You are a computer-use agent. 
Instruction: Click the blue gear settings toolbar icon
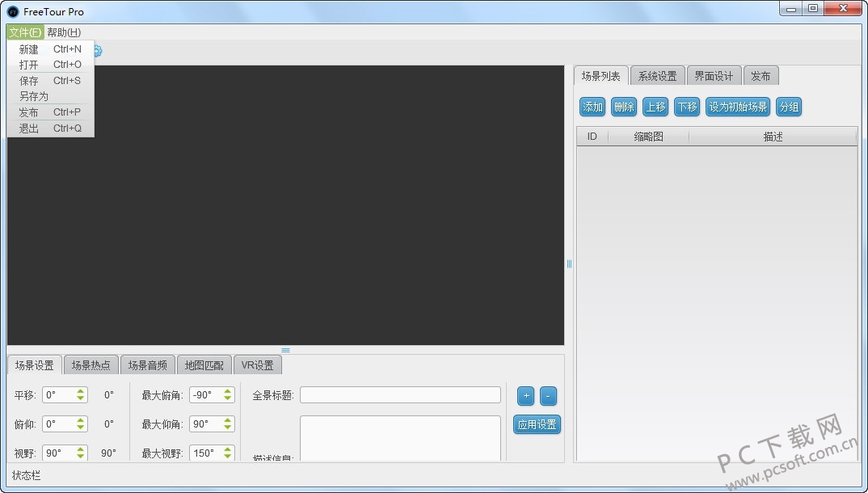[x=98, y=52]
